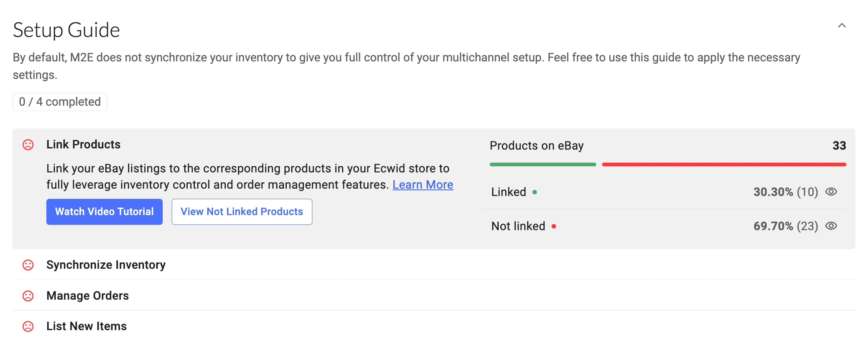Click the status icon next to Synchronize Inventory
This screenshot has width=868, height=357.
28,265
